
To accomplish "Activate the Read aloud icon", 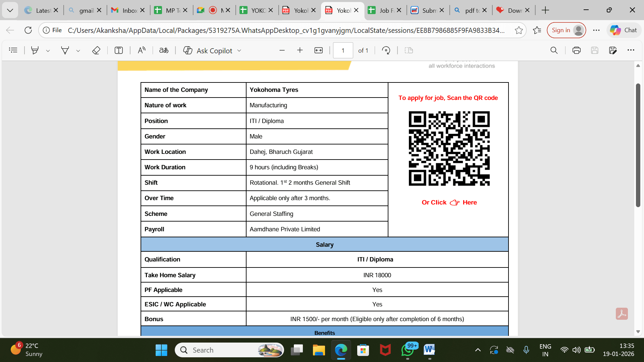I will pos(142,50).
